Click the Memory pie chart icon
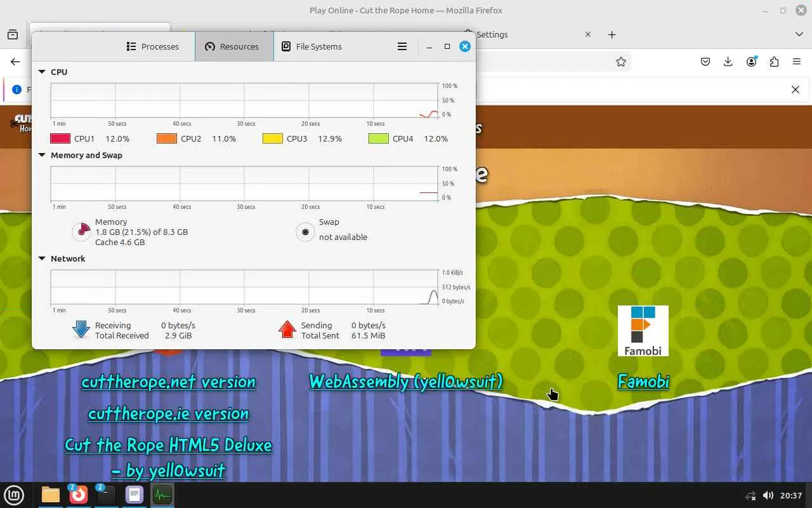This screenshot has height=508, width=812. 82,232
